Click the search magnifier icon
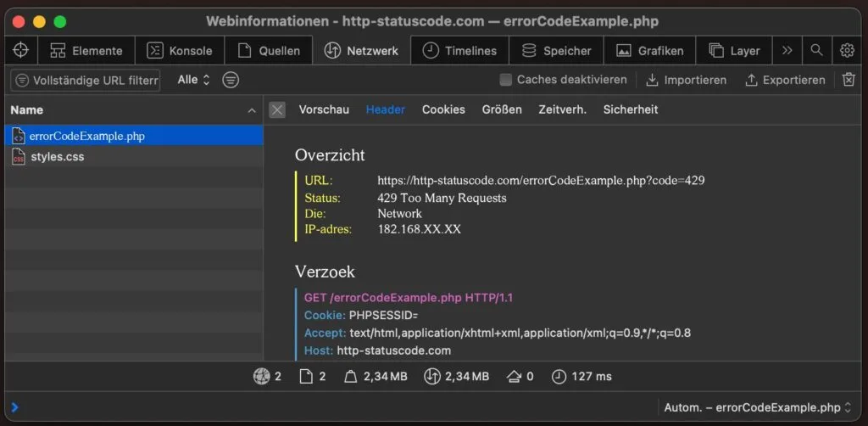868x426 pixels. (816, 50)
